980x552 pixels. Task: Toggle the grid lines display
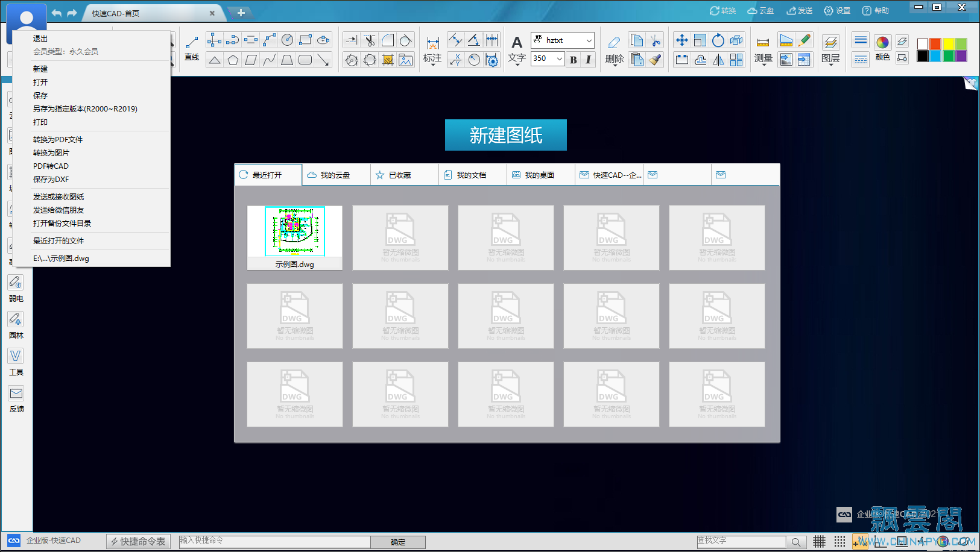pos(819,541)
